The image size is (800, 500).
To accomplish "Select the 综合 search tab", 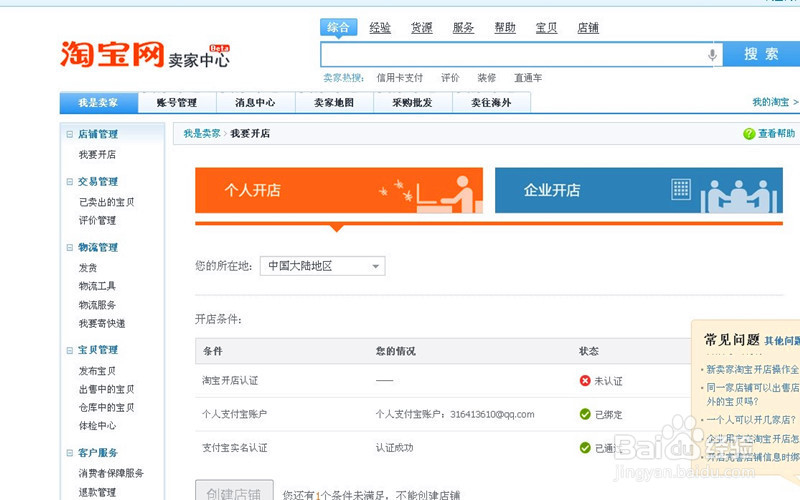I will point(338,28).
